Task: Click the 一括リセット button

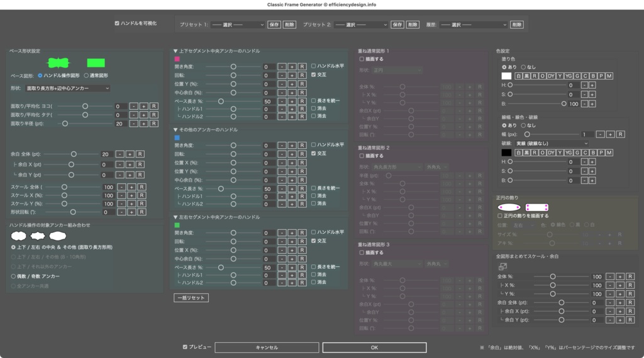Action: coord(191,298)
